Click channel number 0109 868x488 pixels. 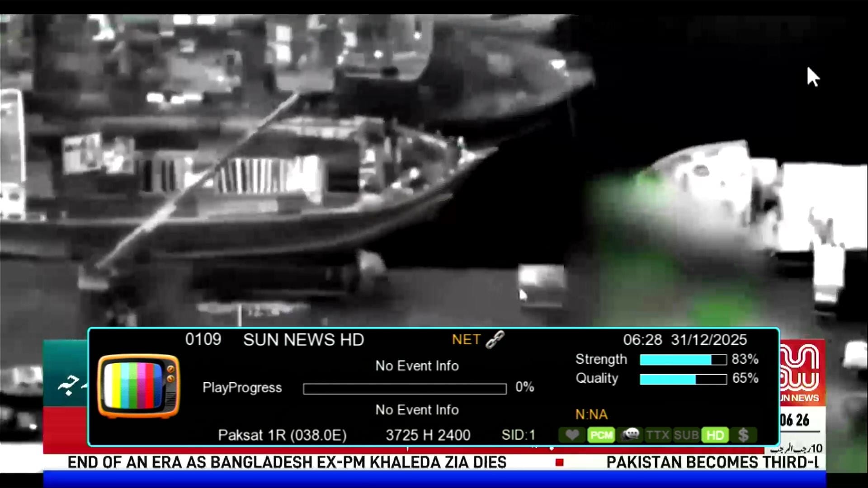point(203,340)
